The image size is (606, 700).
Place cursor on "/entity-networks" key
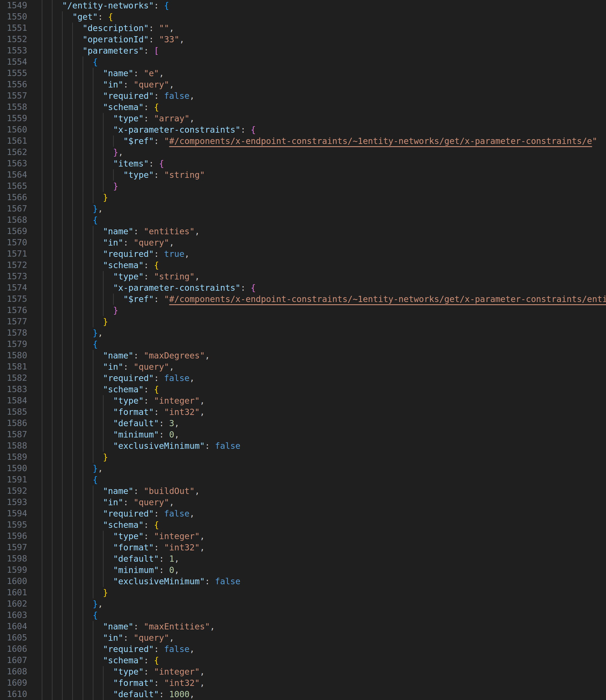tap(108, 6)
